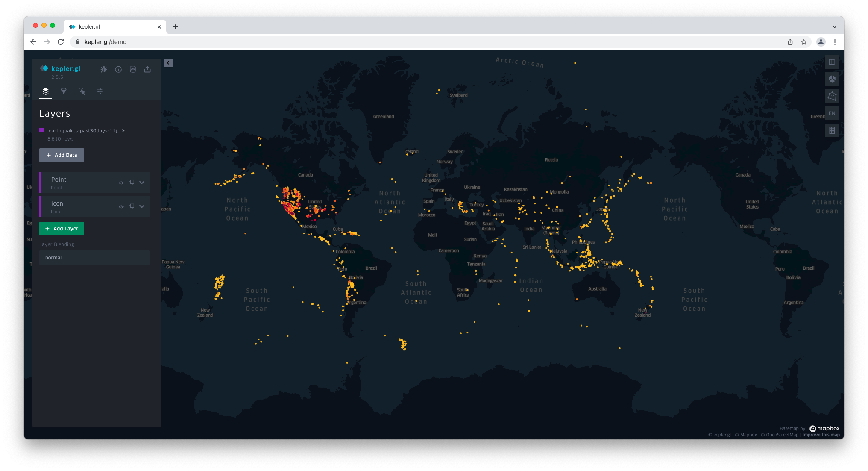Screen dimensions: 868x471
Task: Select the Layers tab
Action: 45,91
